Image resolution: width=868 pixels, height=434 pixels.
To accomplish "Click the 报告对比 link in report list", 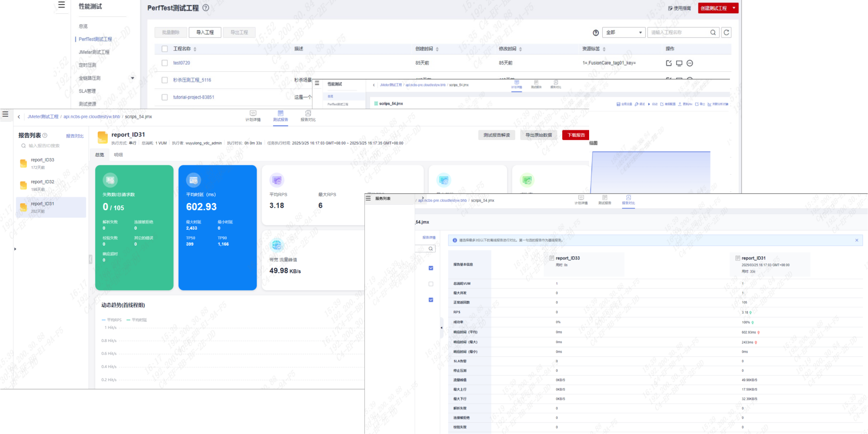I will pyautogui.click(x=75, y=136).
